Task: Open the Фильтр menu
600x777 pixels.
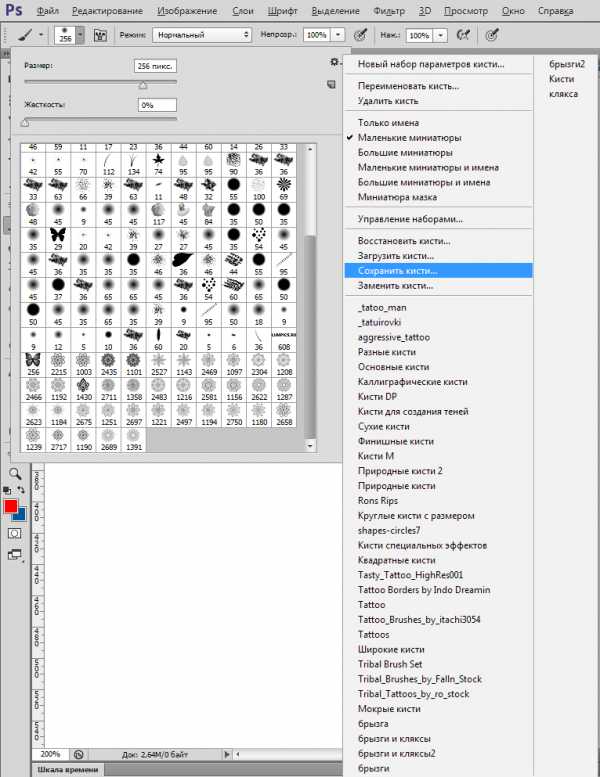Action: coord(389,10)
